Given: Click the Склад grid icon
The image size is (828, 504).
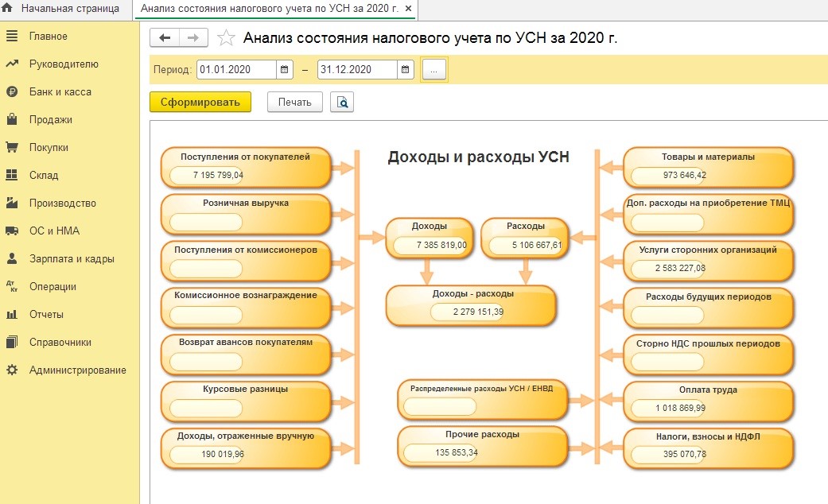Looking at the screenshot, I should 12,175.
